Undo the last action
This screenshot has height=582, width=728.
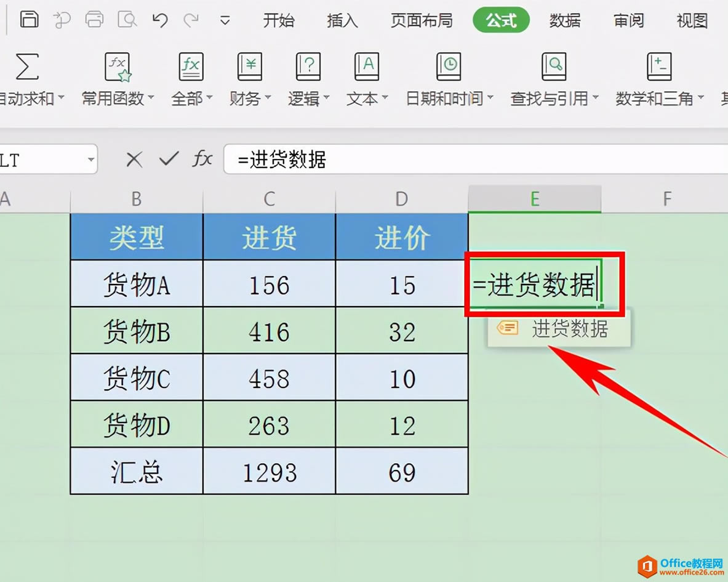[x=160, y=20]
